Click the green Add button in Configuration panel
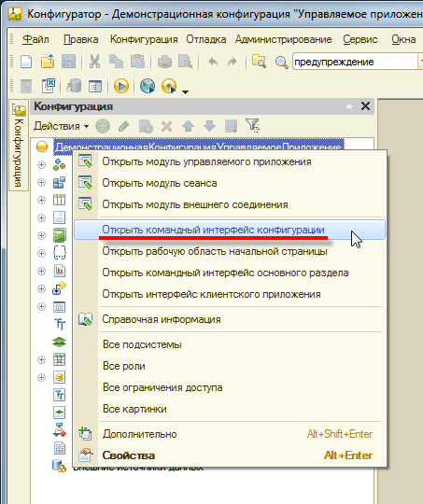The image size is (423, 504). 103,126
